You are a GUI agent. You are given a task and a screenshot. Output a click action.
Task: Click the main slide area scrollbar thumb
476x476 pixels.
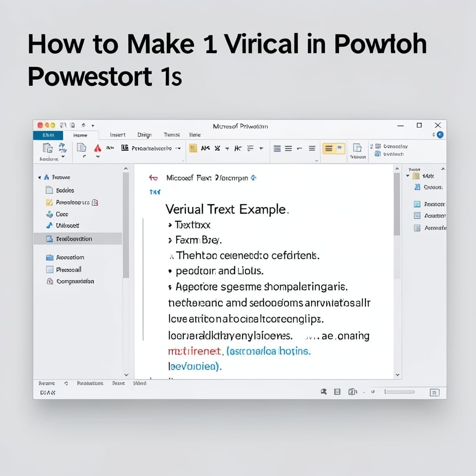pyautogui.click(x=397, y=204)
